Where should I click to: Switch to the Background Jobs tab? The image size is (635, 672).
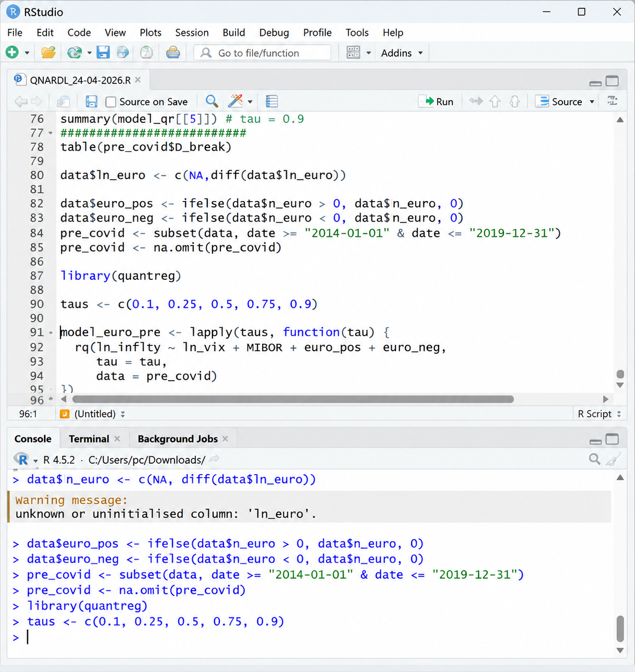tap(178, 439)
